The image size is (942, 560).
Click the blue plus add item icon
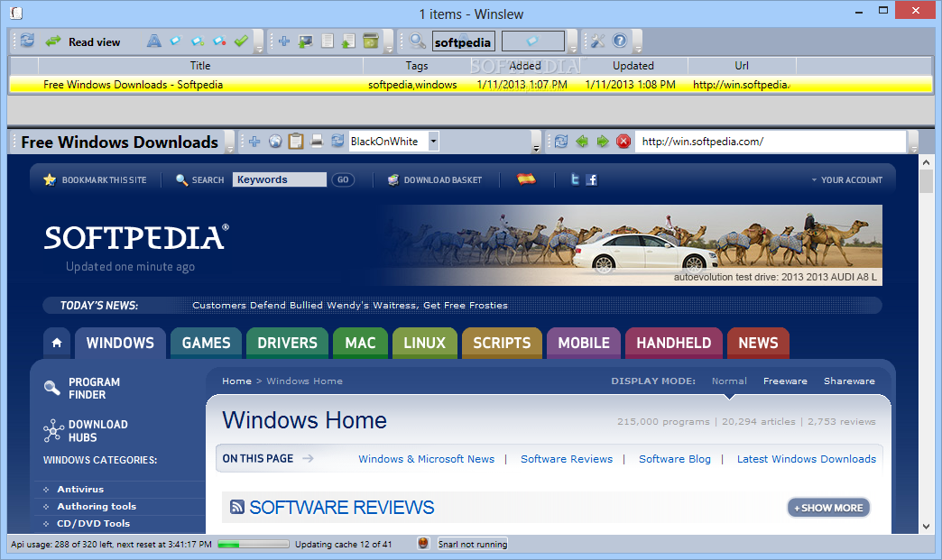(x=284, y=41)
